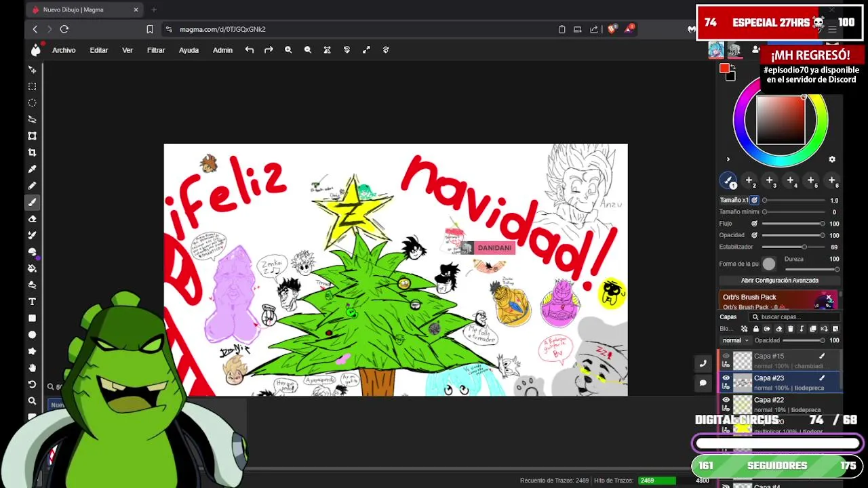Click the delete layer trash icon
Screen dimensions: 868x488
(790, 329)
